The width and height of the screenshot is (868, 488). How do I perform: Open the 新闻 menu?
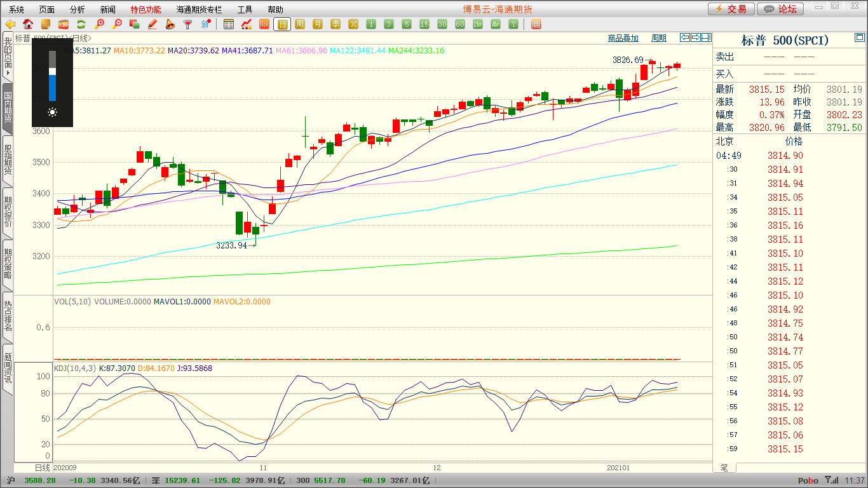tap(108, 10)
